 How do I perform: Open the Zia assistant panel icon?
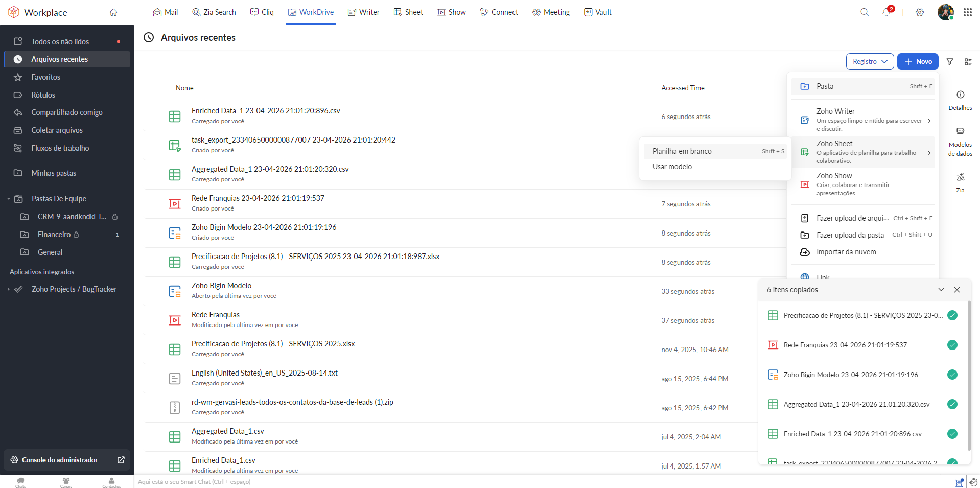click(960, 182)
